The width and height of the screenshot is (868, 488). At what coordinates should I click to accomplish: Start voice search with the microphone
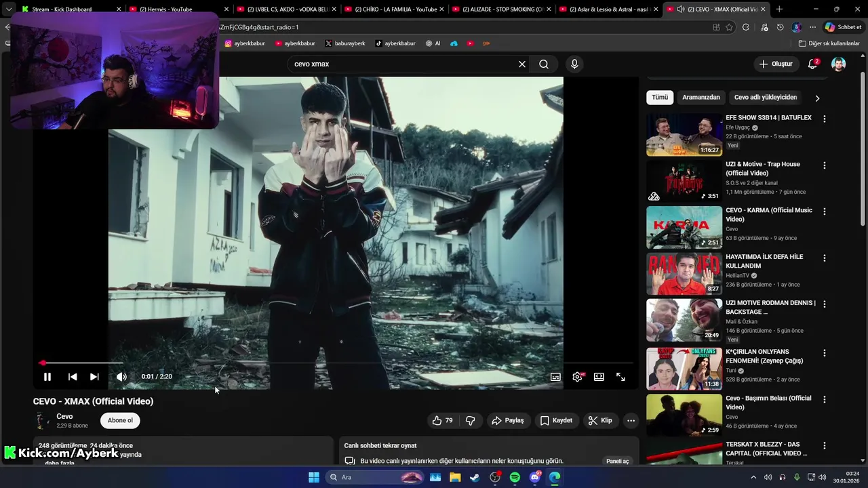tap(574, 64)
